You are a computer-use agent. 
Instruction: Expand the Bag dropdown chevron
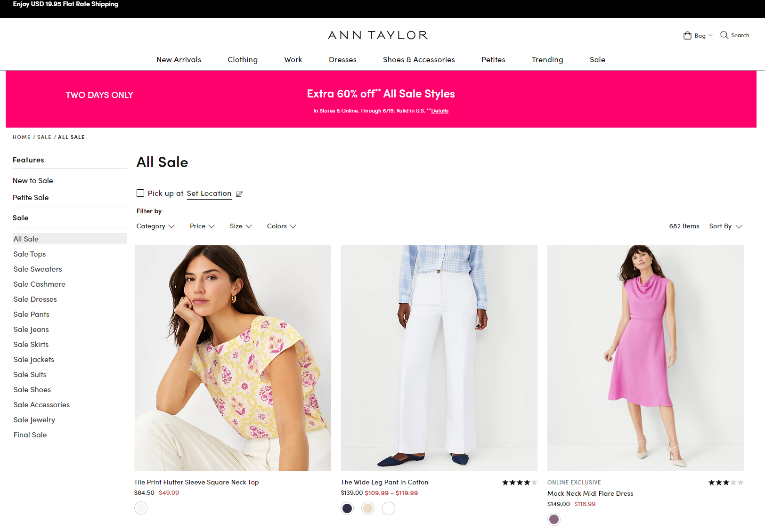710,35
